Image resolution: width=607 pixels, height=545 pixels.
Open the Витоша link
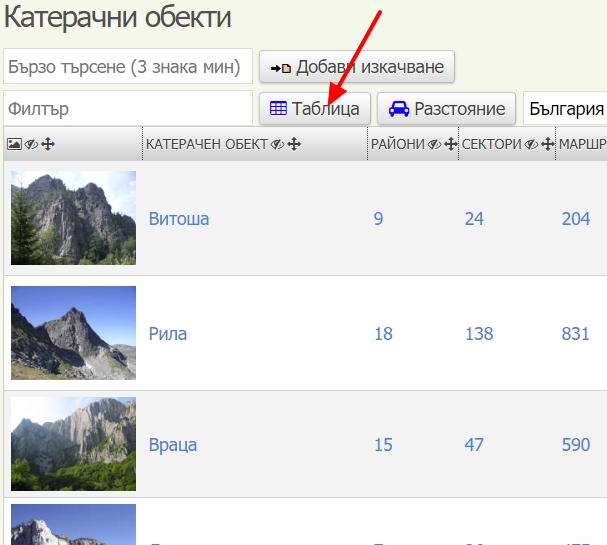pyautogui.click(x=179, y=218)
